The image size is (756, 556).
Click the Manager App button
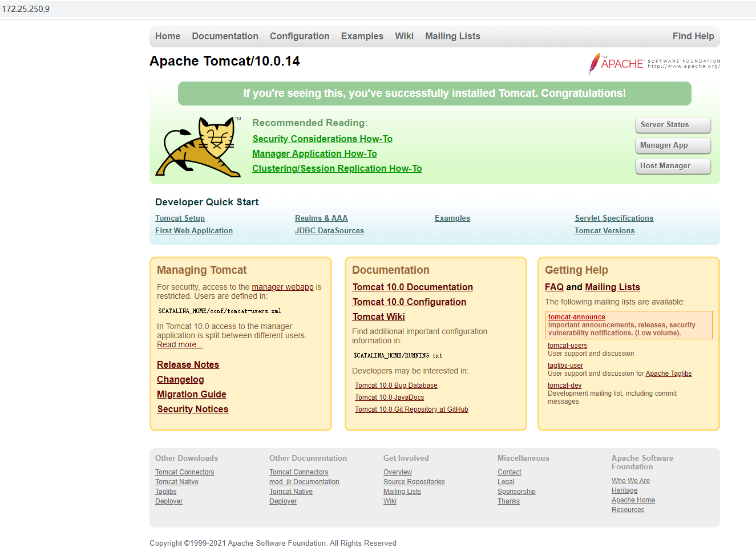pyautogui.click(x=673, y=145)
